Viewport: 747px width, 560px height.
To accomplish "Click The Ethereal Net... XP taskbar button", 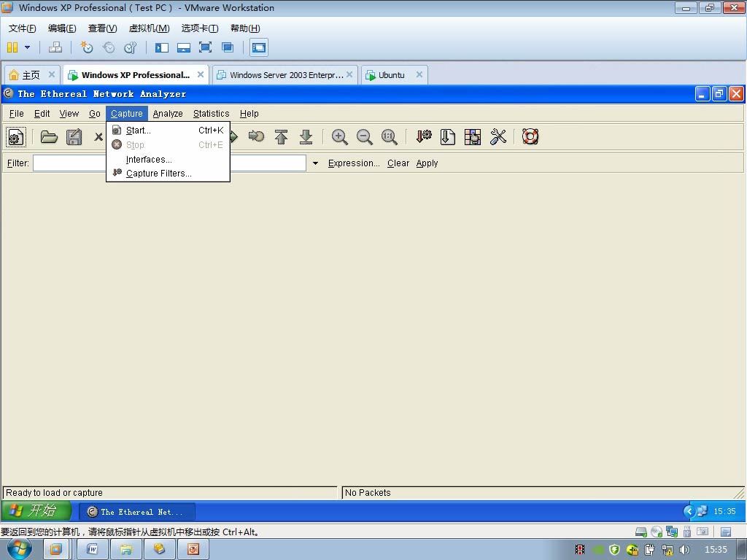I will (x=136, y=512).
